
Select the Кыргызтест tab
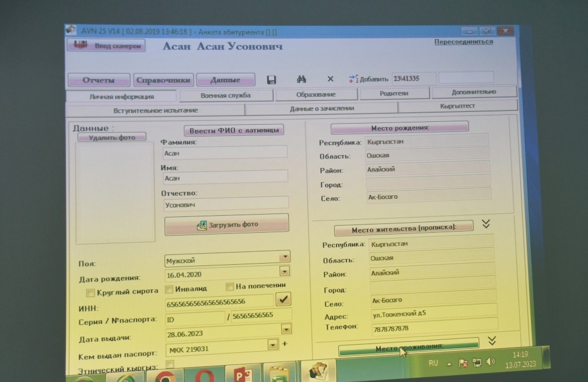click(457, 106)
